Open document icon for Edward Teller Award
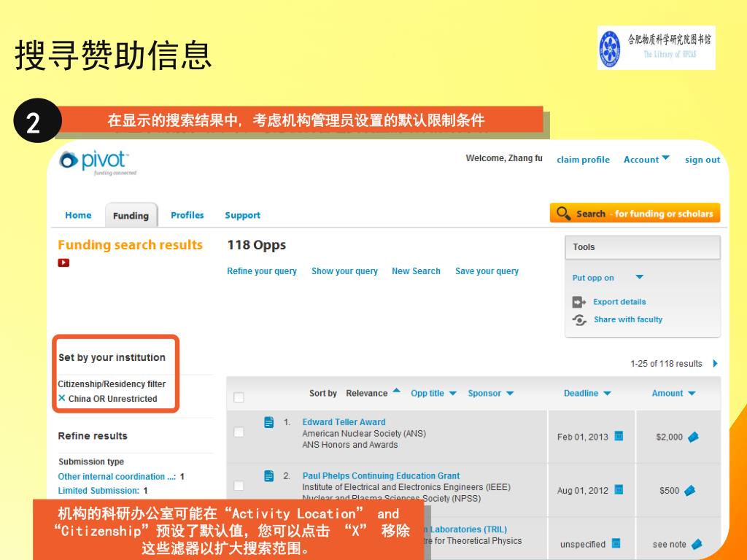The height and width of the screenshot is (560, 747). (x=269, y=422)
